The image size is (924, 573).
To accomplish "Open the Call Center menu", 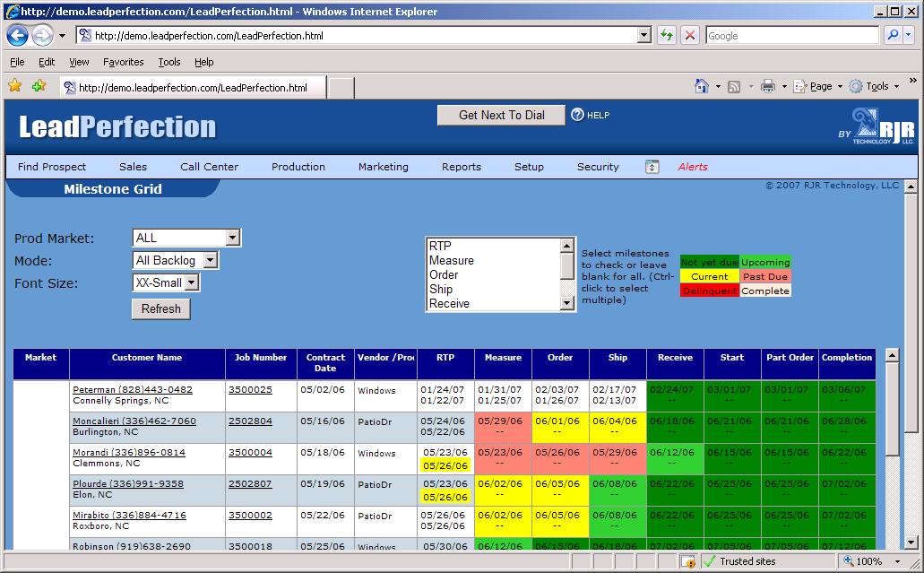I will pyautogui.click(x=209, y=167).
